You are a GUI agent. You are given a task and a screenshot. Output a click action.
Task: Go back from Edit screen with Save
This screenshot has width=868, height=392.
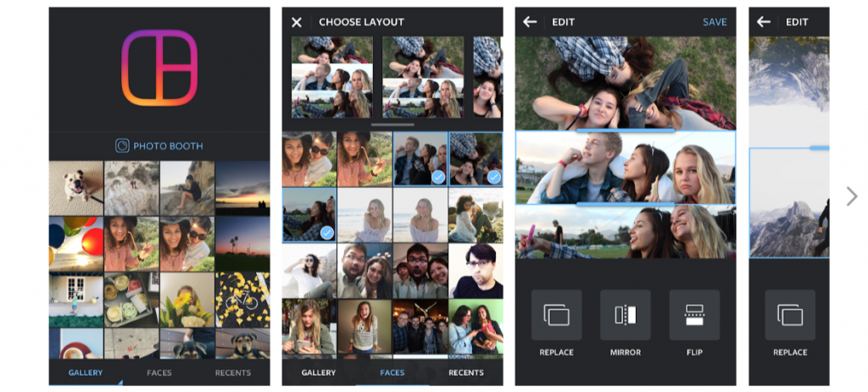point(530,22)
